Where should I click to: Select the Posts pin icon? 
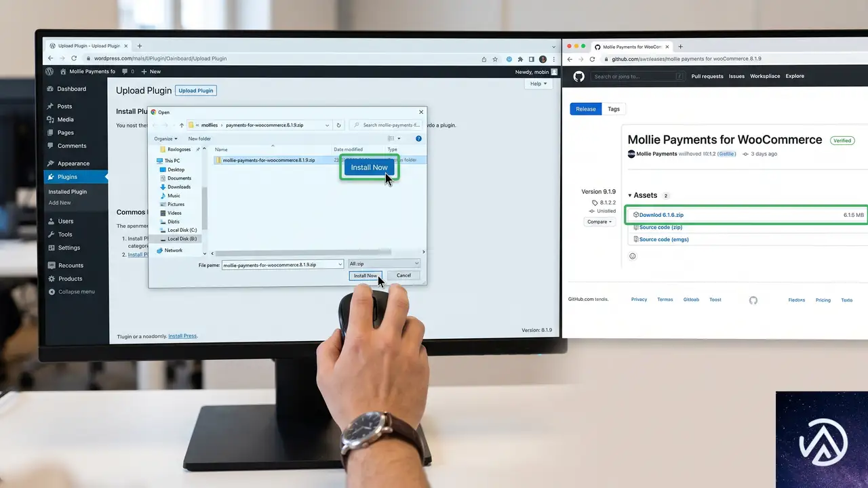click(50, 106)
